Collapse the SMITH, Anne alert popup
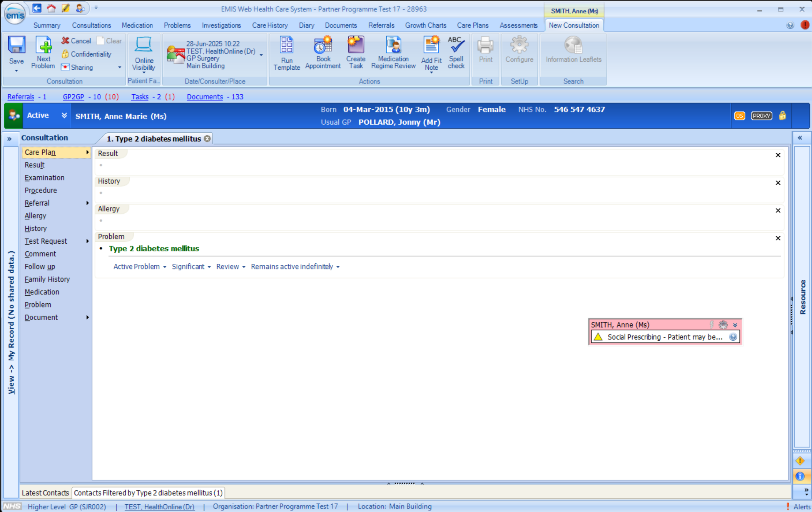The height and width of the screenshot is (512, 812). (x=735, y=325)
